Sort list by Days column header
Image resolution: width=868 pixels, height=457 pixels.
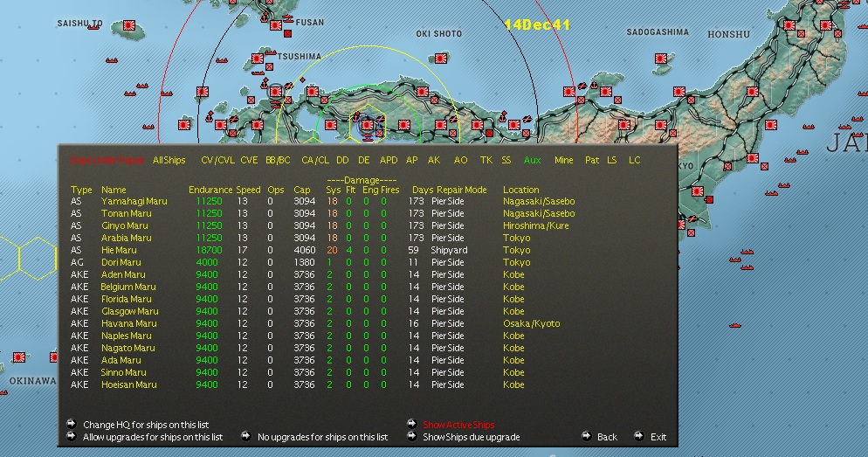[x=423, y=190]
